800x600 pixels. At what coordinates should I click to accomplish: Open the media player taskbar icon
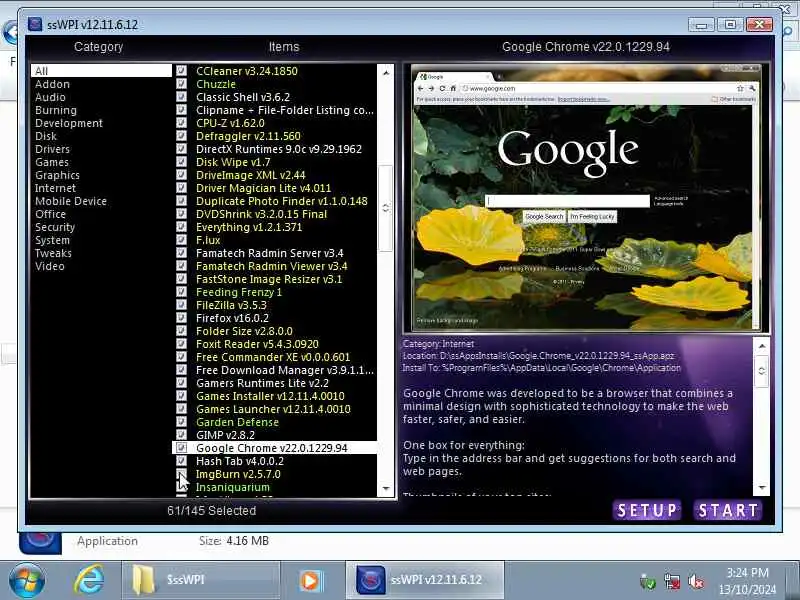[309, 581]
